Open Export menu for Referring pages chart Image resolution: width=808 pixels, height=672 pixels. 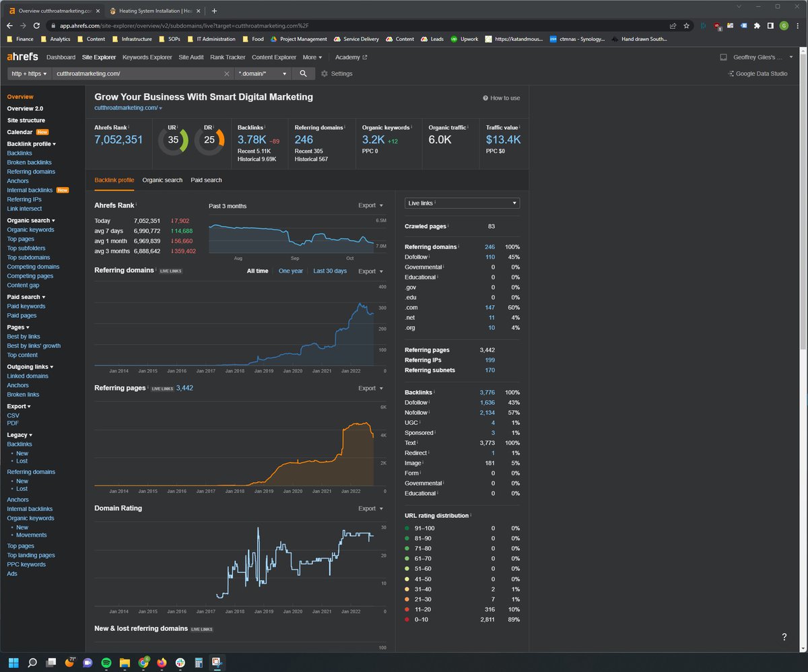tap(370, 389)
